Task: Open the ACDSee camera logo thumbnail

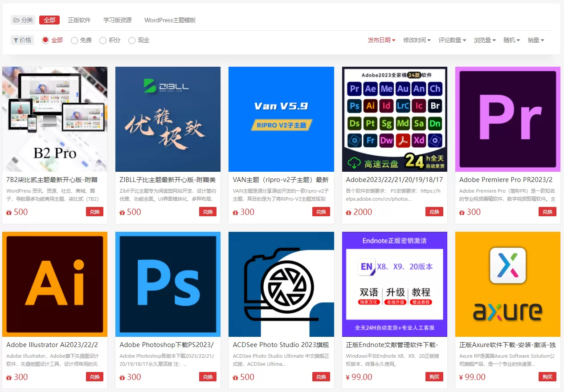Action: pyautogui.click(x=281, y=284)
